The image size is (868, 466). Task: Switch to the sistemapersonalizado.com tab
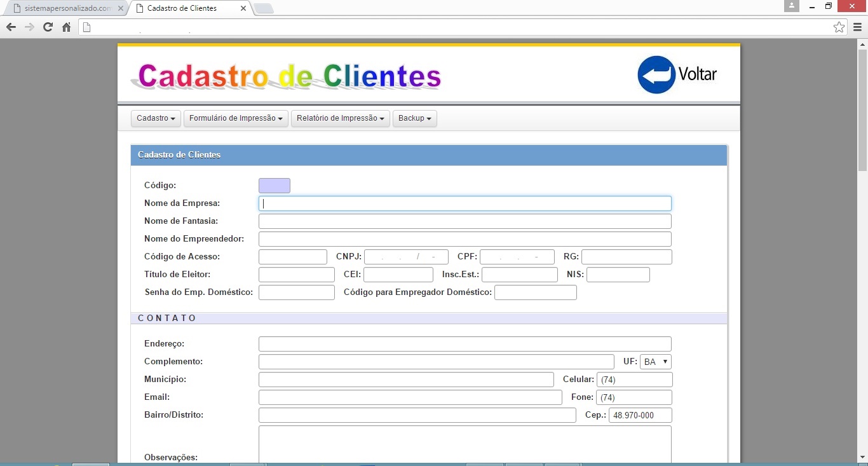point(64,8)
